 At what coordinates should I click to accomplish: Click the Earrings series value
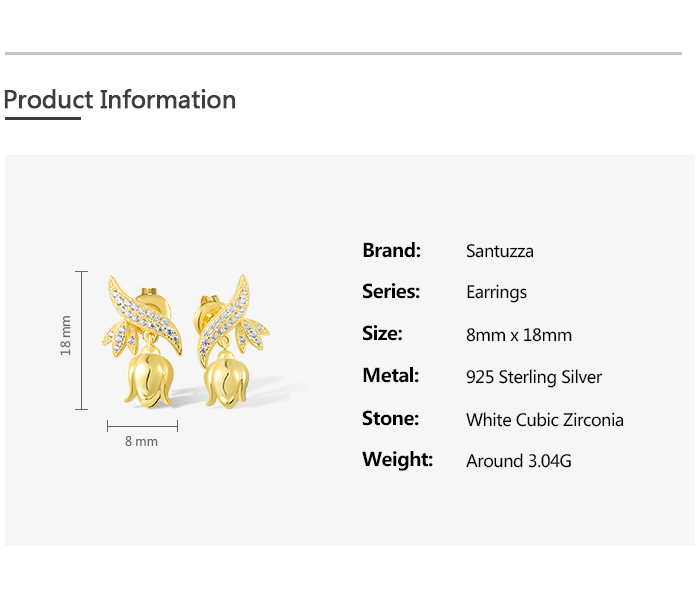tap(496, 293)
